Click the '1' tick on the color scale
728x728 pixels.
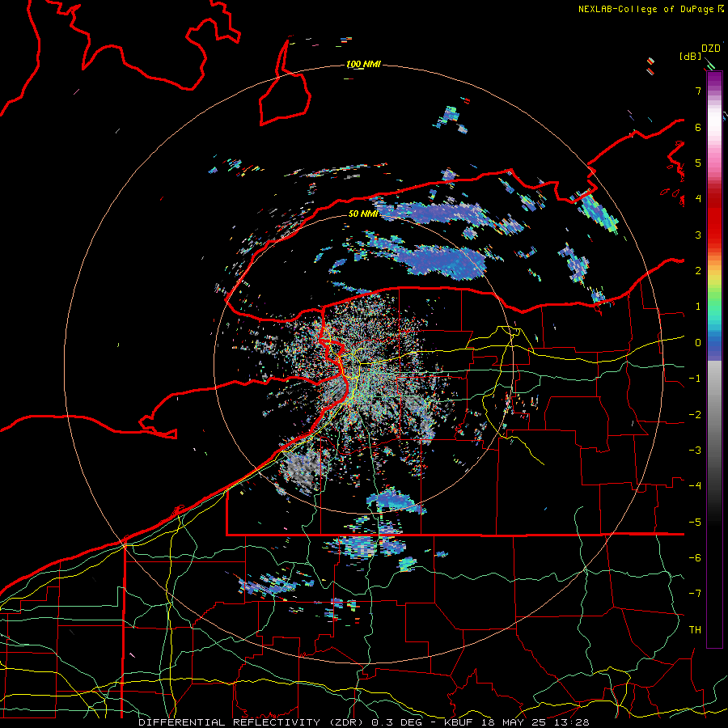[x=698, y=307]
